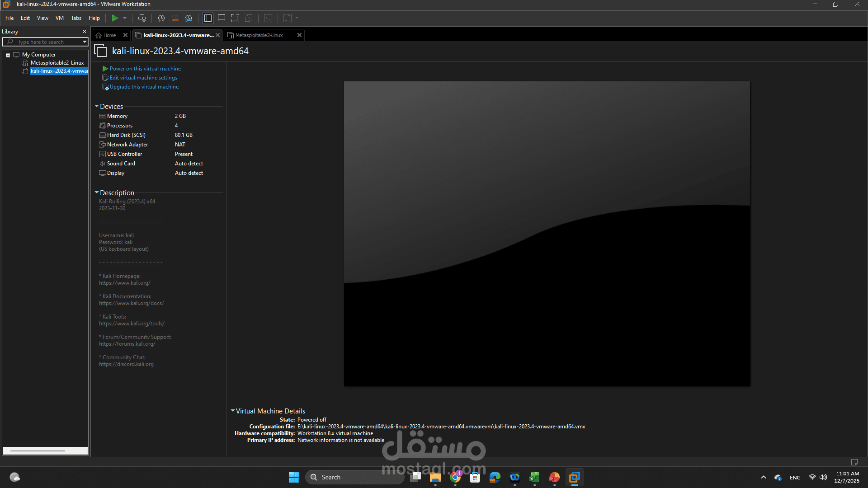This screenshot has width=868, height=488.
Task: Close the Metasploitable2-Linux tab
Action: tap(299, 35)
